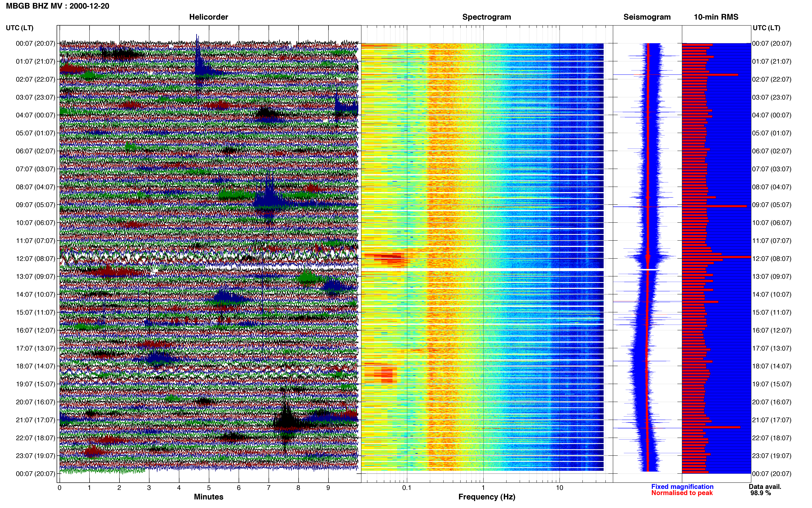Click left time label '20:07 (16:07)'

click(36, 402)
